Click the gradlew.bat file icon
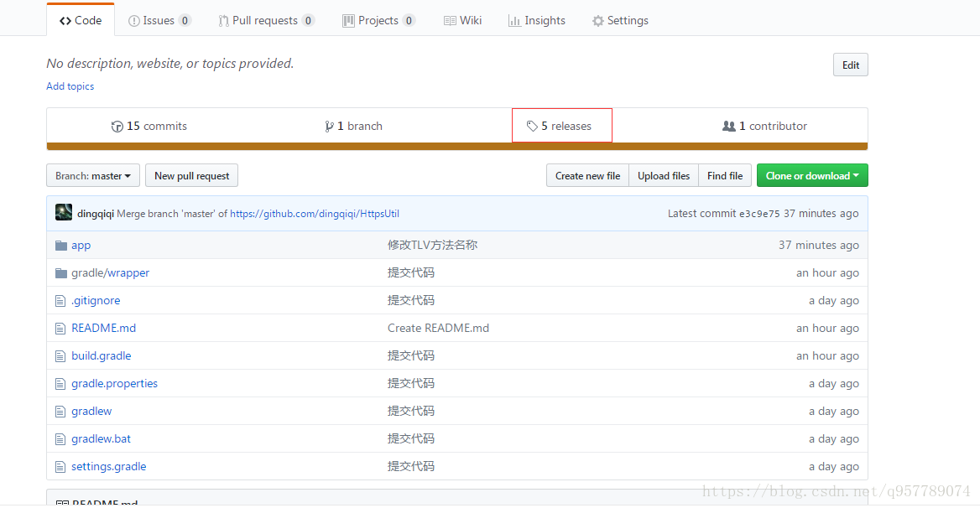Image resolution: width=980 pixels, height=508 pixels. 60,438
